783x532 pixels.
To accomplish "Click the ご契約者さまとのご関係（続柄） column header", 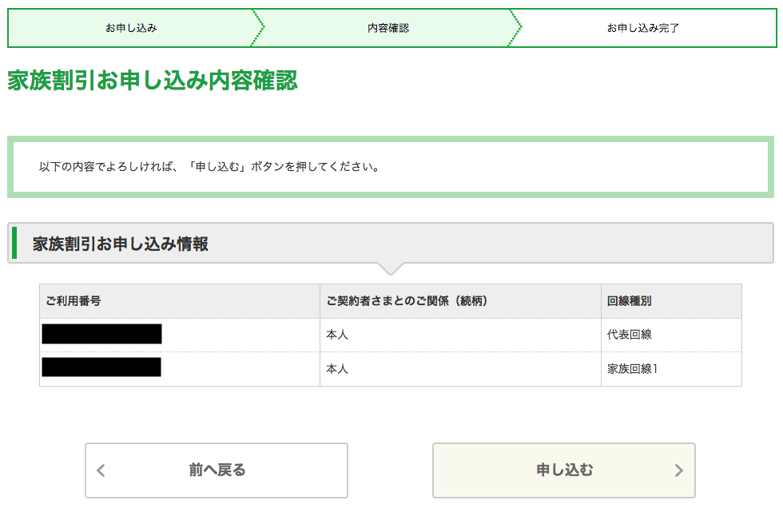I will (460, 301).
